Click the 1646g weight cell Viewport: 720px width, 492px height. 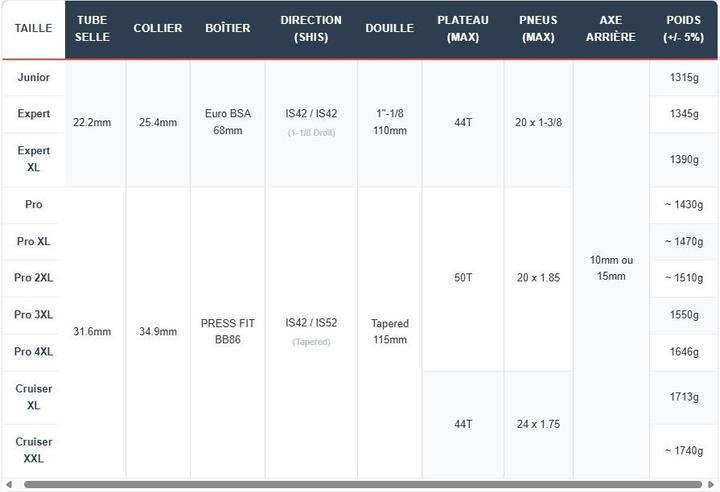coord(684,352)
